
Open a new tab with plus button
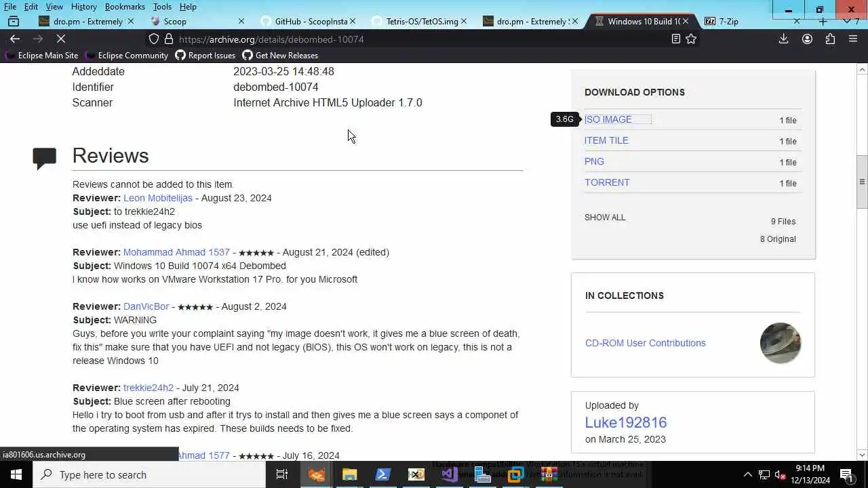(x=823, y=21)
